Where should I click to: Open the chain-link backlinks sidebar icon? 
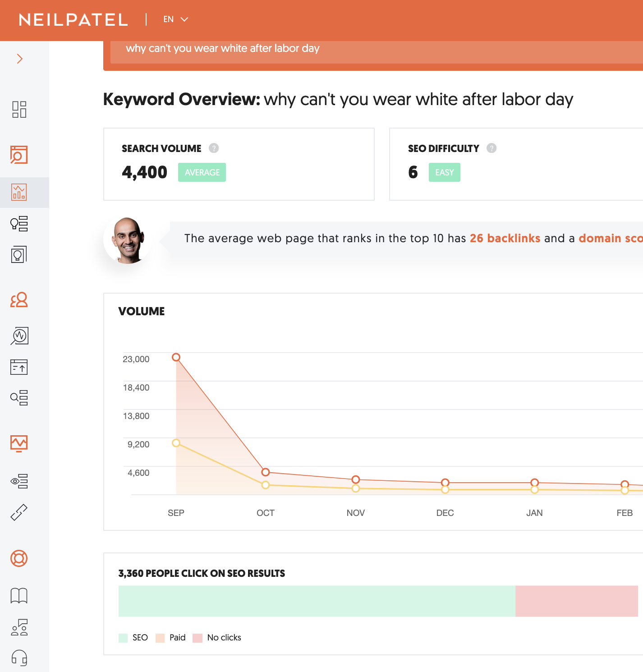pyautogui.click(x=19, y=512)
